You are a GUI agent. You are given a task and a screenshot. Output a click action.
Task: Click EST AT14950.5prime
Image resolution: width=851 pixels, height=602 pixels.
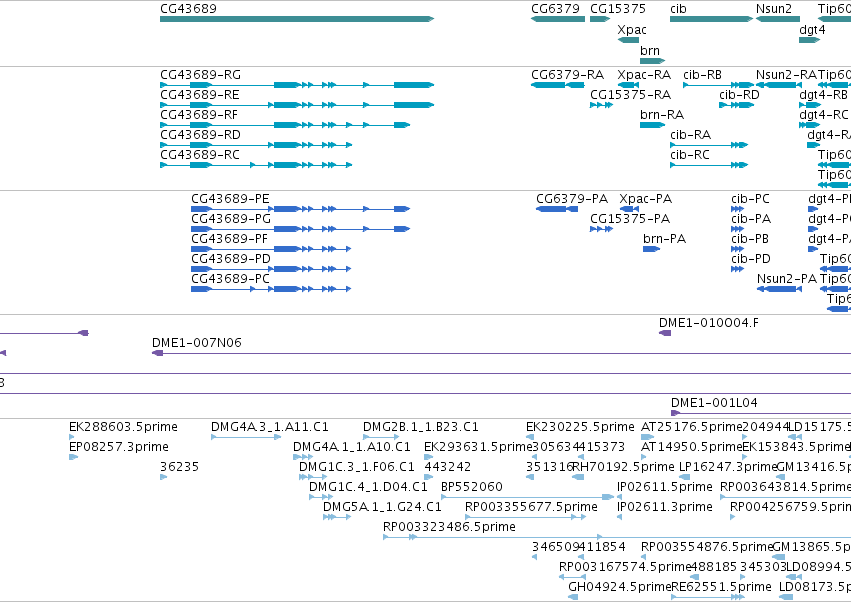coord(644,457)
